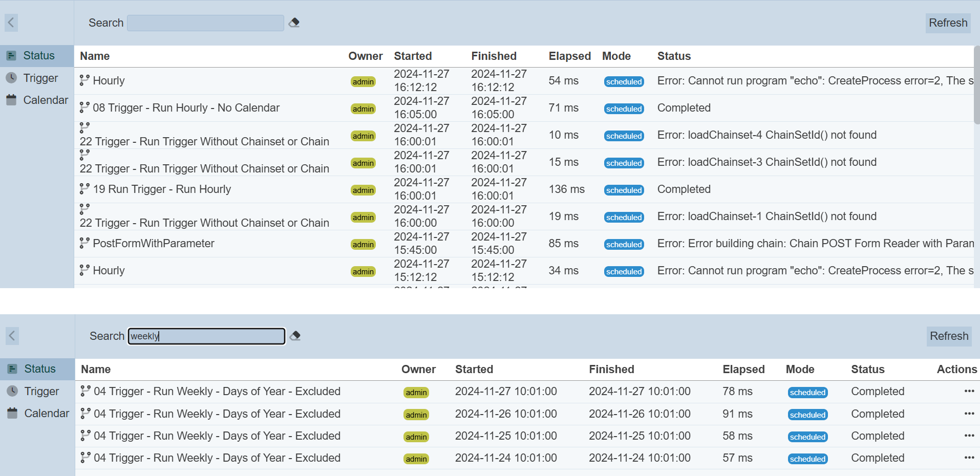Open the actions menu for the 2024-11-27 weekly run
Screen dimensions: 980x476
pyautogui.click(x=969, y=391)
